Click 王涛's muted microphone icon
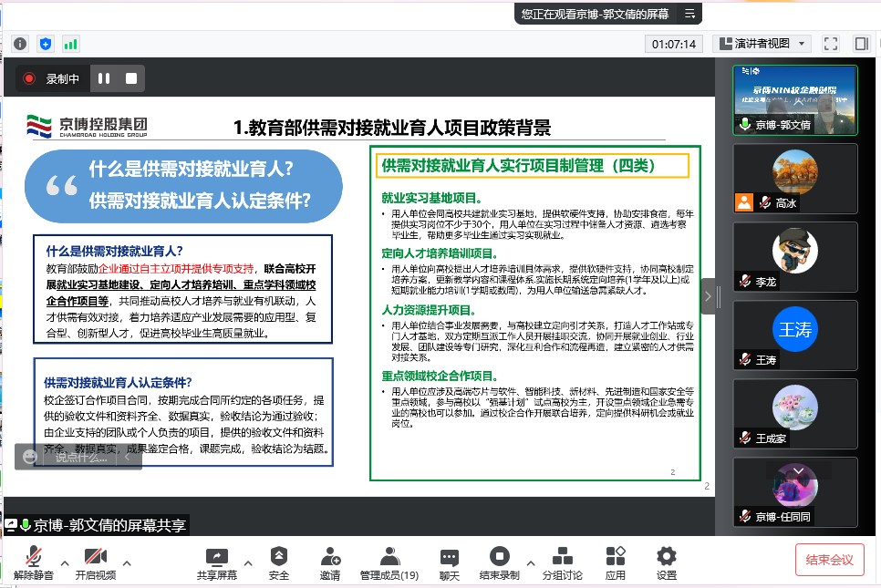The image size is (881, 588). (745, 359)
